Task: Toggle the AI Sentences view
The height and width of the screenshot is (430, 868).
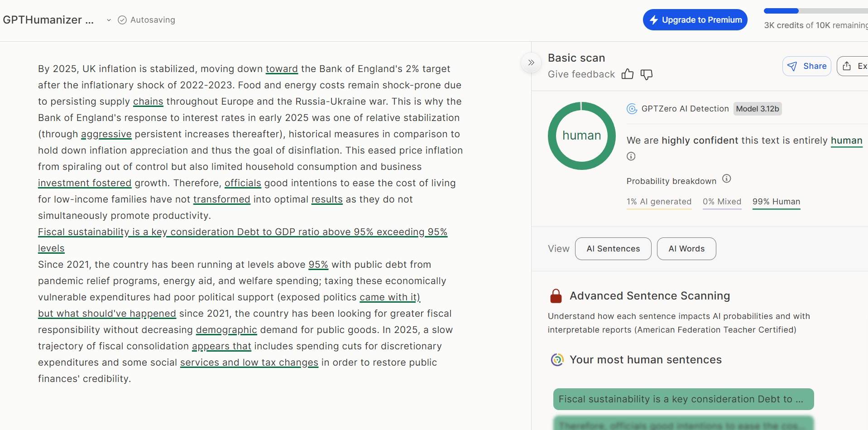Action: (x=613, y=249)
